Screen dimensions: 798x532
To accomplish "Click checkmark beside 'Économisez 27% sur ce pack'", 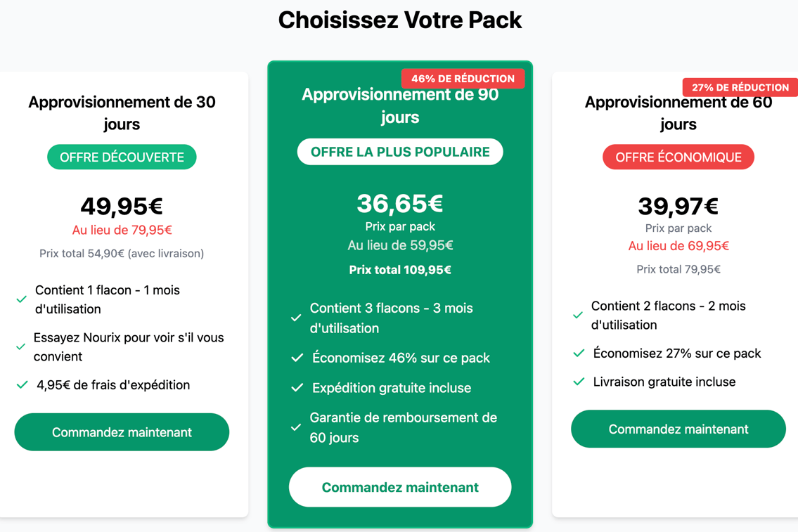I will click(x=579, y=353).
